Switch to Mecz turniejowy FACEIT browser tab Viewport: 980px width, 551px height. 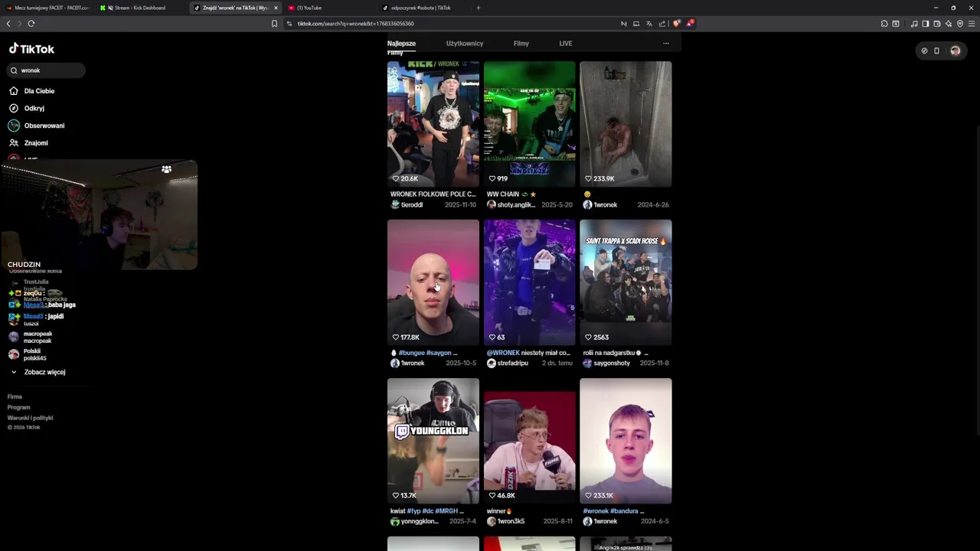click(x=47, y=8)
